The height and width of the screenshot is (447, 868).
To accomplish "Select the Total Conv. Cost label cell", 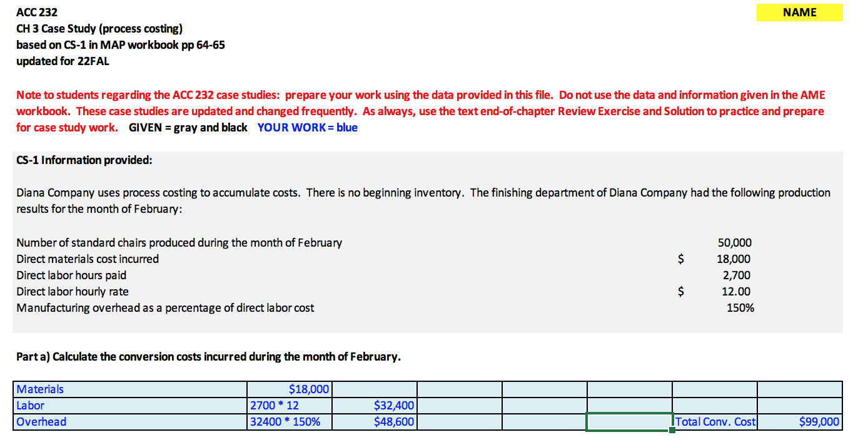I will pos(715,421).
